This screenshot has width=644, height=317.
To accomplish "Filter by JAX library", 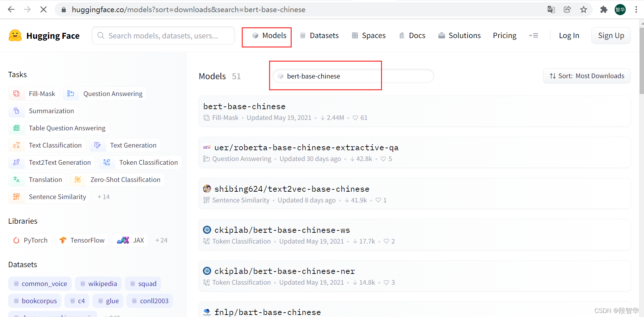I will [130, 240].
